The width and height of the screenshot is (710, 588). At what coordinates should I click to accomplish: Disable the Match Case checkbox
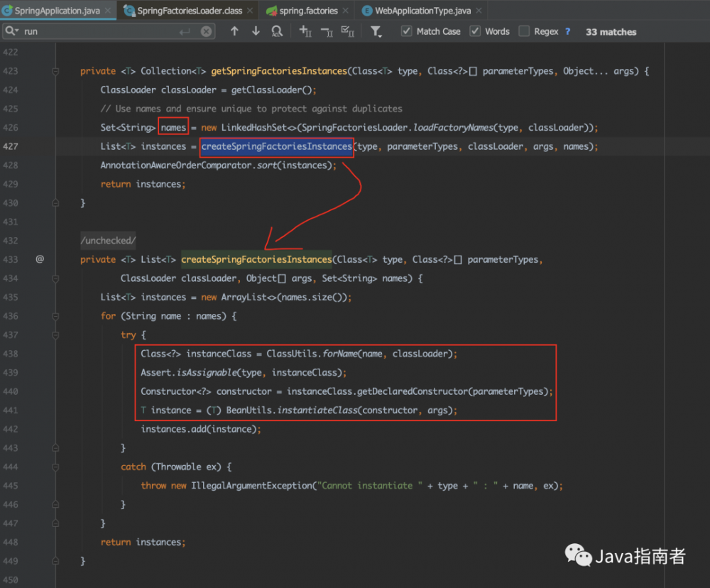pyautogui.click(x=406, y=31)
